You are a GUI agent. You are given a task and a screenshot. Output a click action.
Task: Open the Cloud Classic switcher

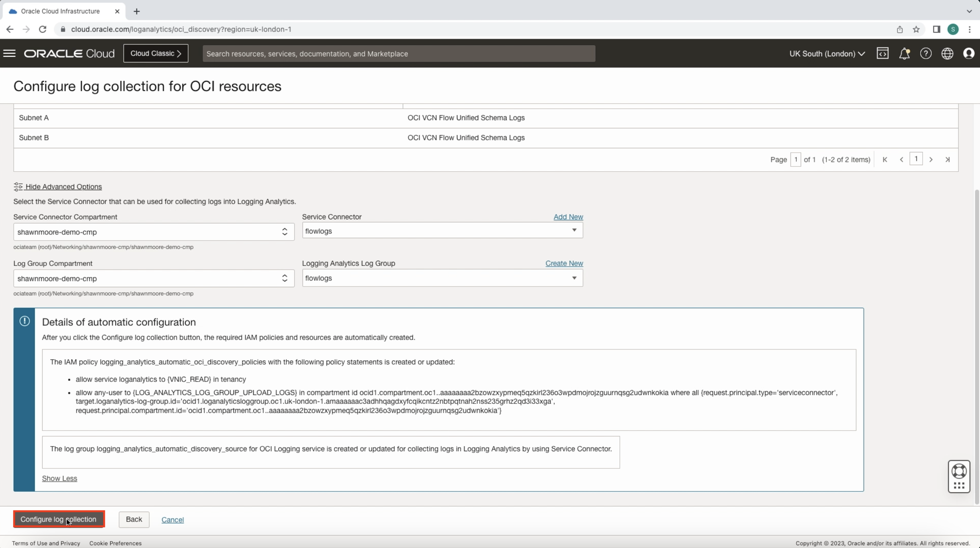click(x=156, y=53)
